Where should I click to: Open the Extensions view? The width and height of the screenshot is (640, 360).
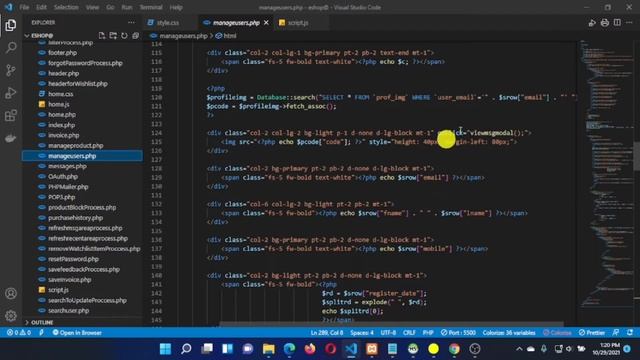pyautogui.click(x=11, y=116)
